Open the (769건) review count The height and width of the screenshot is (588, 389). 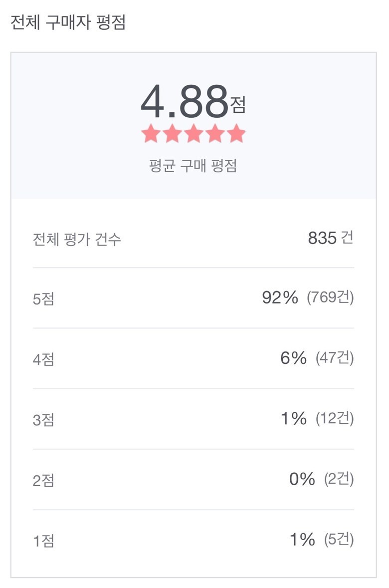(330, 298)
